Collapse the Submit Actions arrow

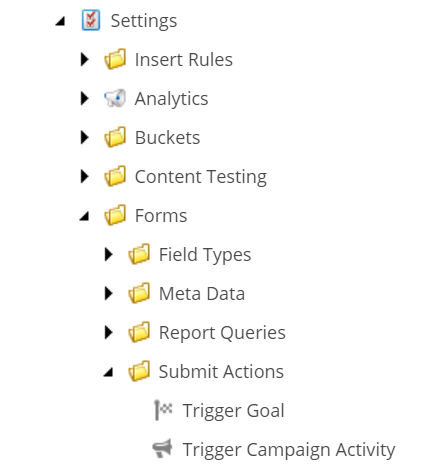click(x=108, y=372)
